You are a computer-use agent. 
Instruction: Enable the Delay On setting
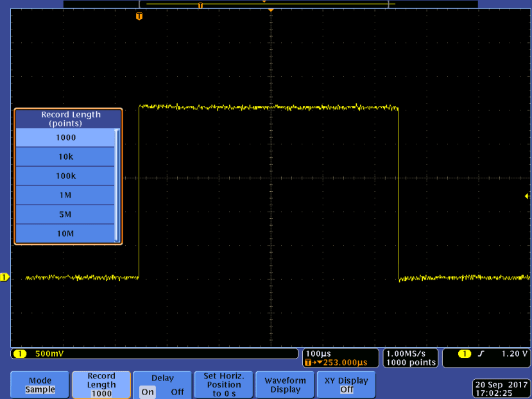[x=147, y=390]
